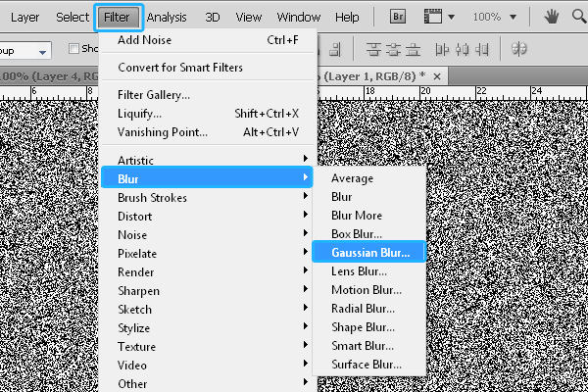The width and height of the screenshot is (588, 392).
Task: Click distribute left edges icon
Action: point(443,49)
